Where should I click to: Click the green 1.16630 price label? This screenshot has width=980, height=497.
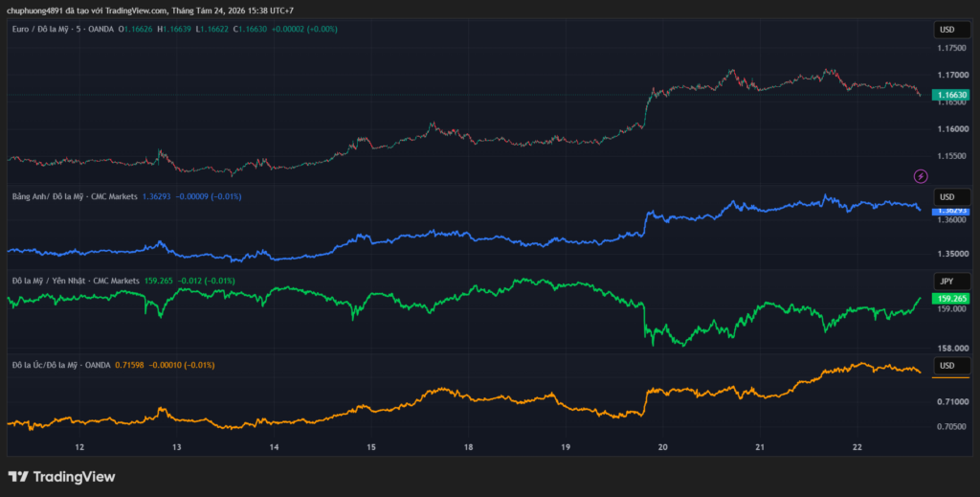point(951,95)
